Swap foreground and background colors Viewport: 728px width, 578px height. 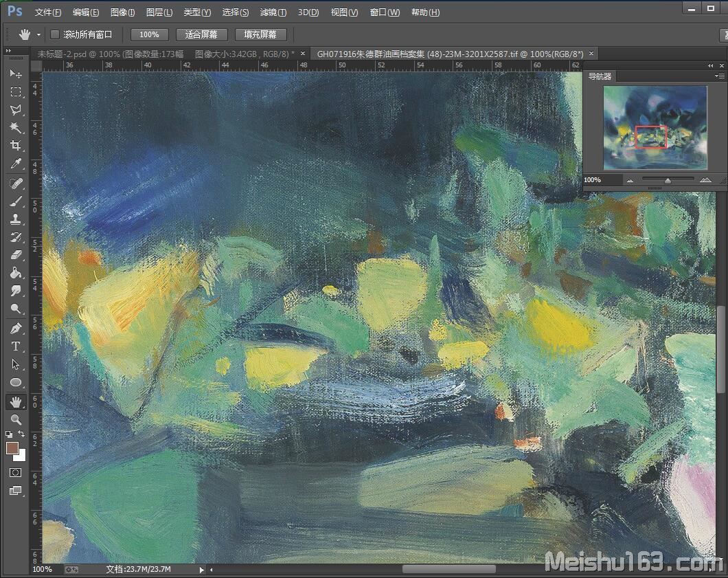click(21, 434)
